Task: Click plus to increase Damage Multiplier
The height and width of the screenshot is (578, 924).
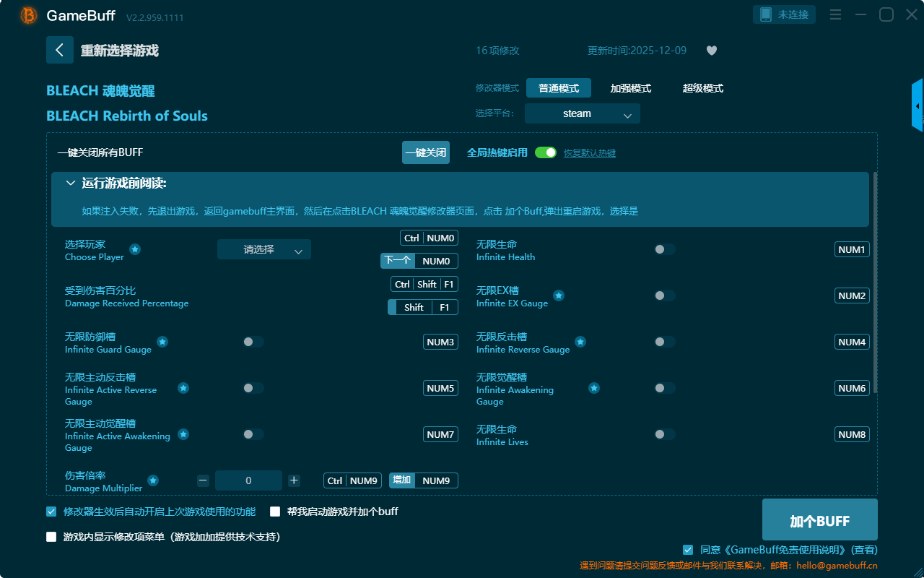Action: [294, 480]
